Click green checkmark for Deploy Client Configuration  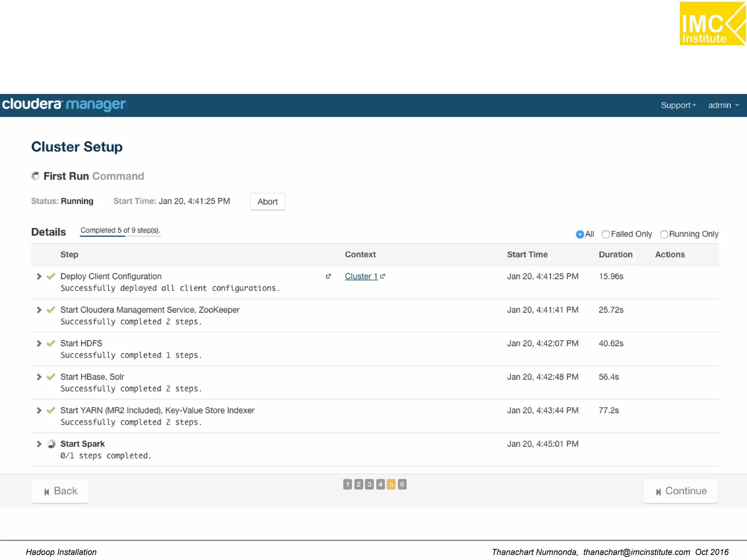pyautogui.click(x=51, y=276)
